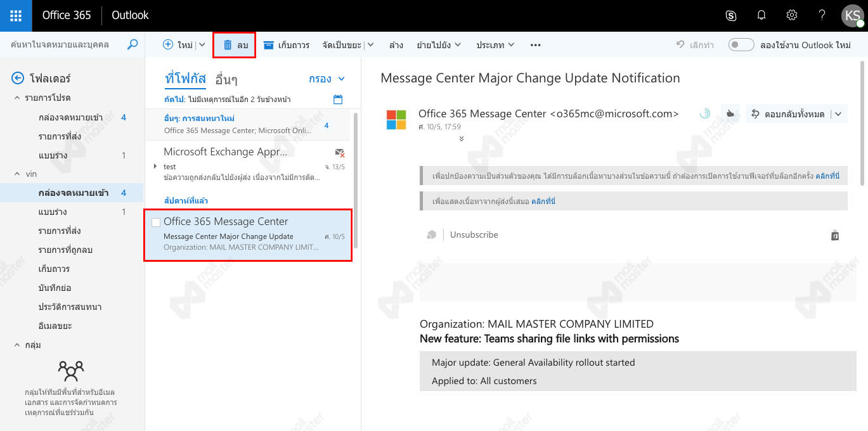
Task: Open Skype icon in header
Action: 730,15
